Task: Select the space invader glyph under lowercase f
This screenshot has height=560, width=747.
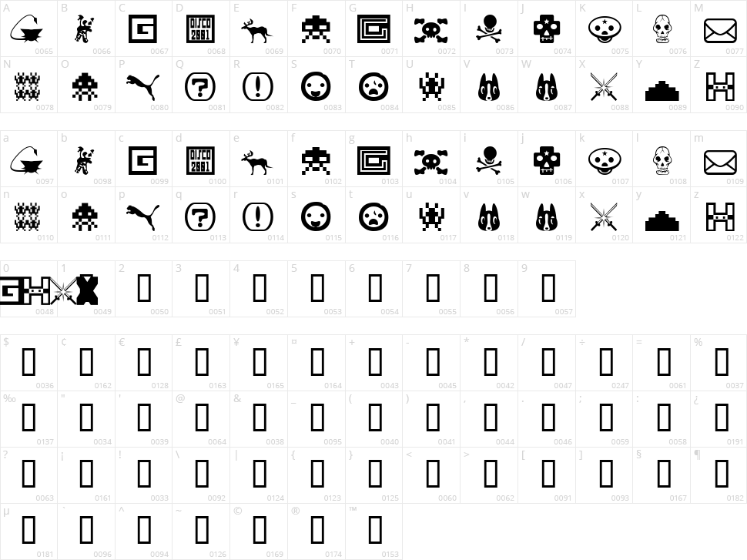Action: [316, 161]
